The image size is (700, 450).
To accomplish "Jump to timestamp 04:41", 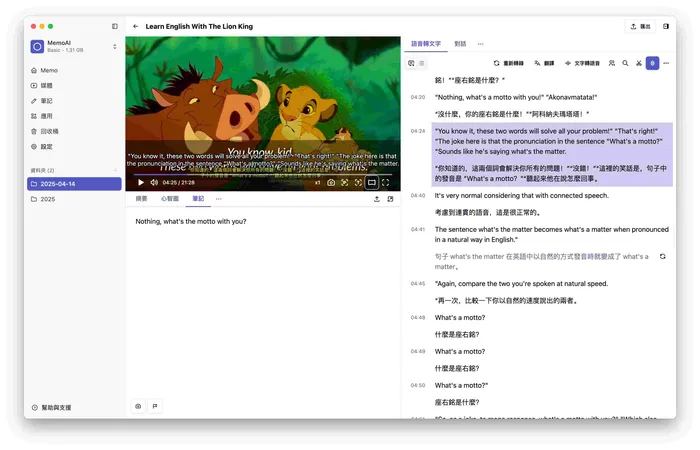I will click(418, 229).
